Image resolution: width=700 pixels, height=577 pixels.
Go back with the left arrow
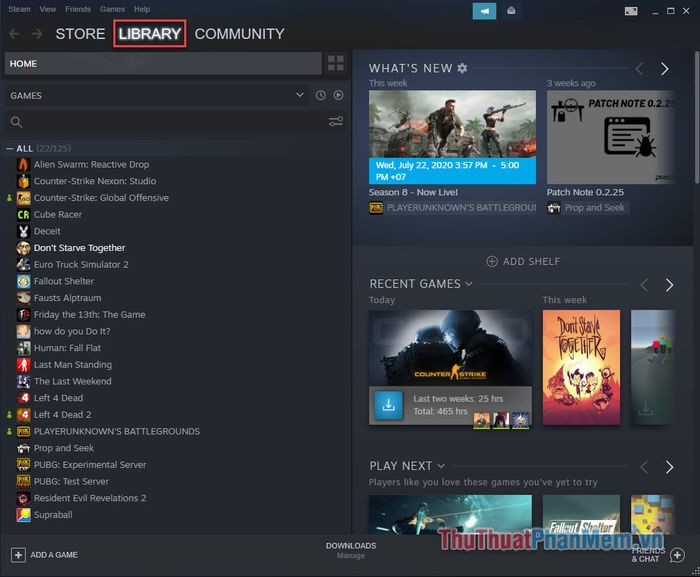point(14,34)
